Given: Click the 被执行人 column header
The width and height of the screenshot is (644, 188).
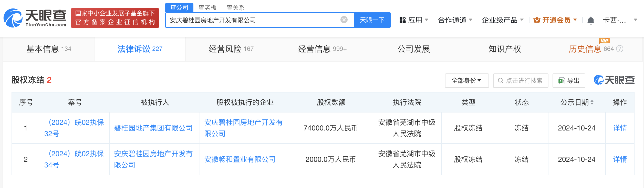Looking at the screenshot, I should coord(155,102).
